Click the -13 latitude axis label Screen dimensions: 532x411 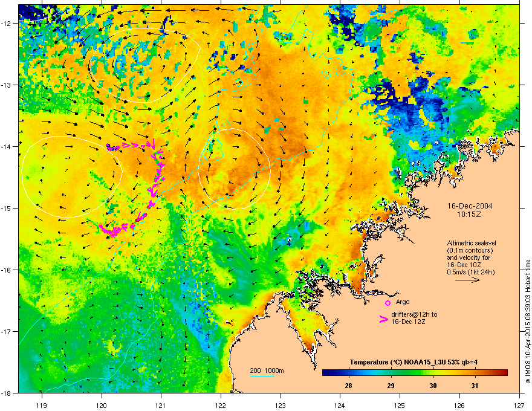tap(7, 85)
